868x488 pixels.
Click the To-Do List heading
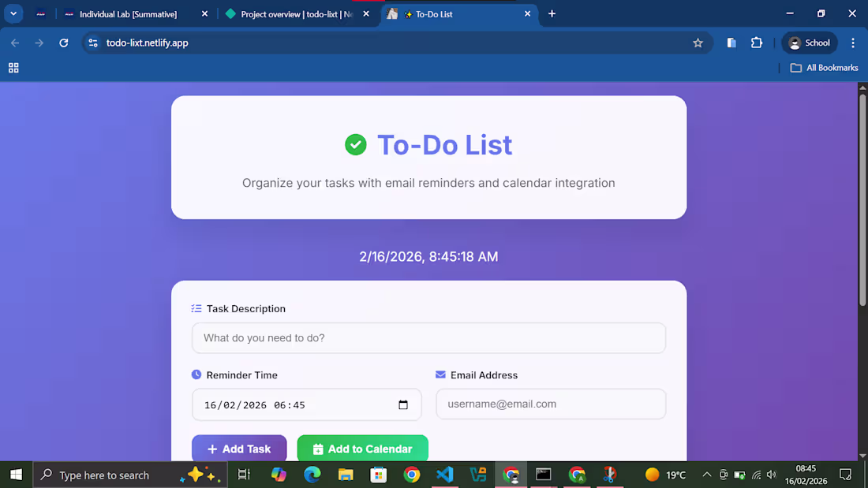(x=444, y=145)
